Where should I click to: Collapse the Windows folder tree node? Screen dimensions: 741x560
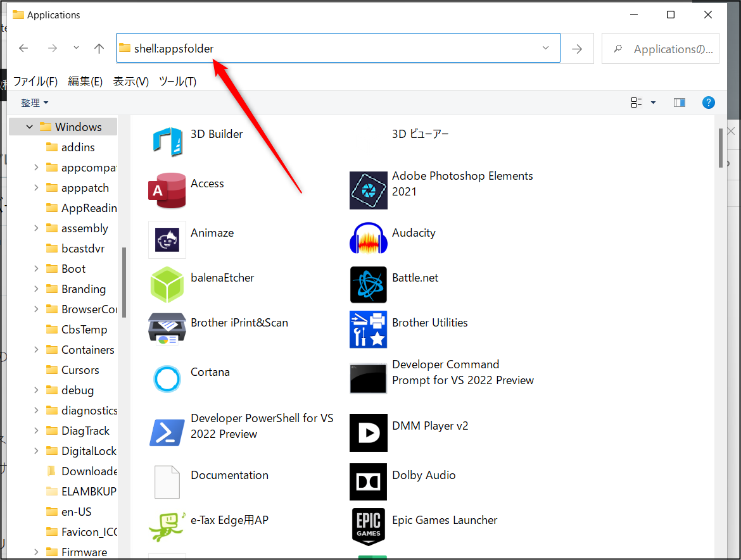point(29,127)
